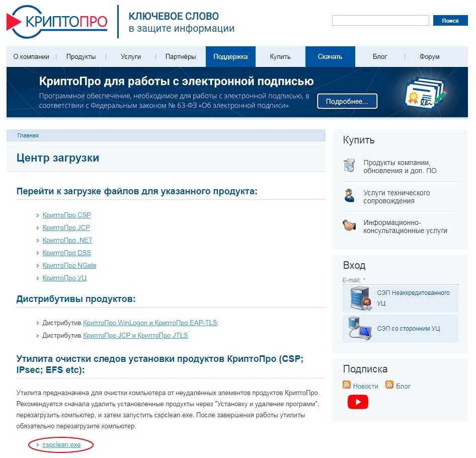Open the Поддержка menu tab

(x=230, y=56)
